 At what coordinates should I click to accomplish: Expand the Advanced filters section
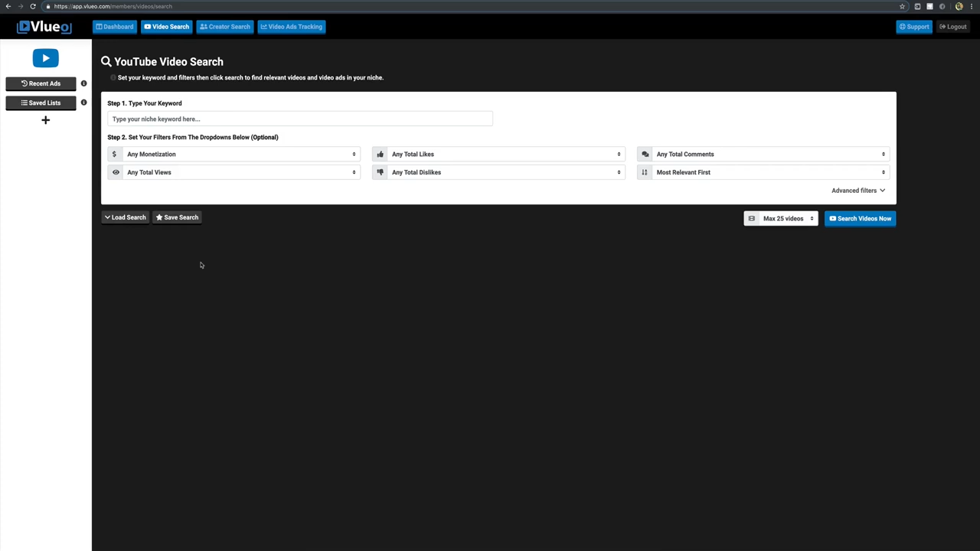point(858,191)
